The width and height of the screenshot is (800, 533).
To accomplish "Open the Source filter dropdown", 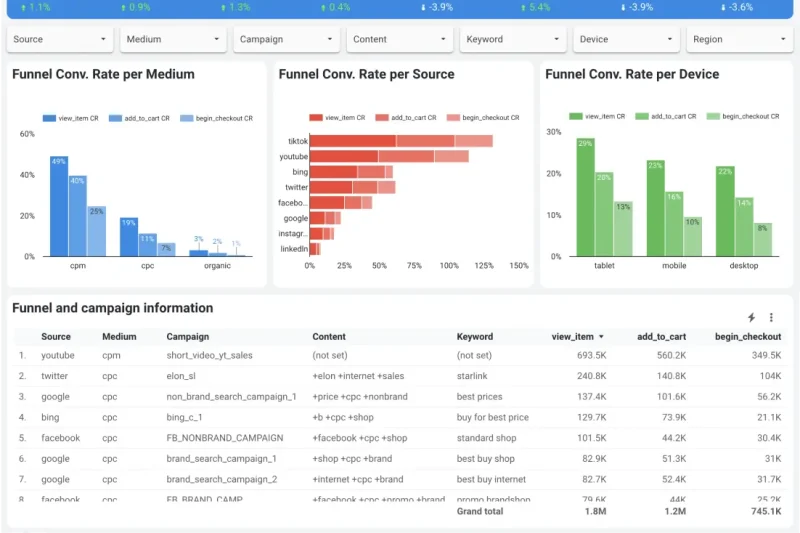I will pyautogui.click(x=60, y=40).
